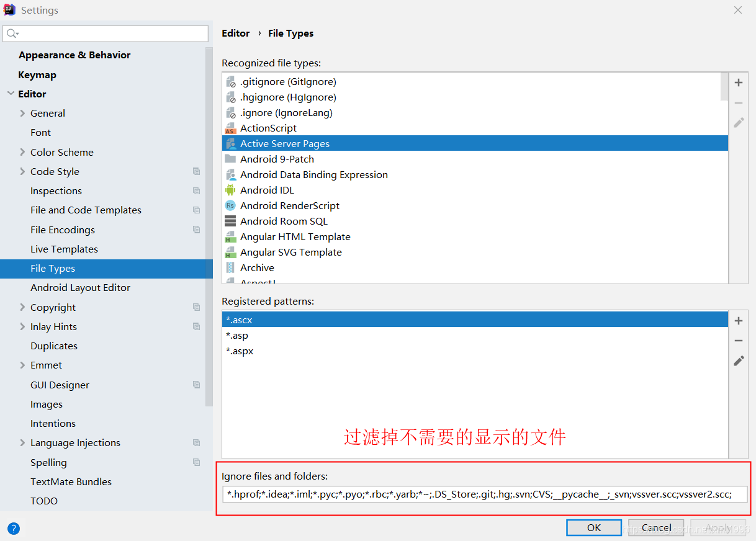
Task: Open Live Templates settings
Action: click(64, 249)
